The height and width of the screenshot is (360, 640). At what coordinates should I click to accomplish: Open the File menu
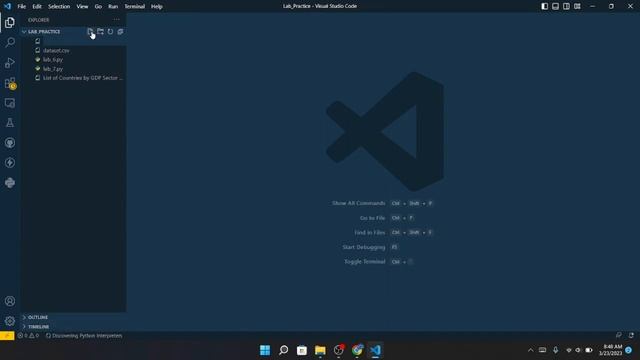pos(22,7)
